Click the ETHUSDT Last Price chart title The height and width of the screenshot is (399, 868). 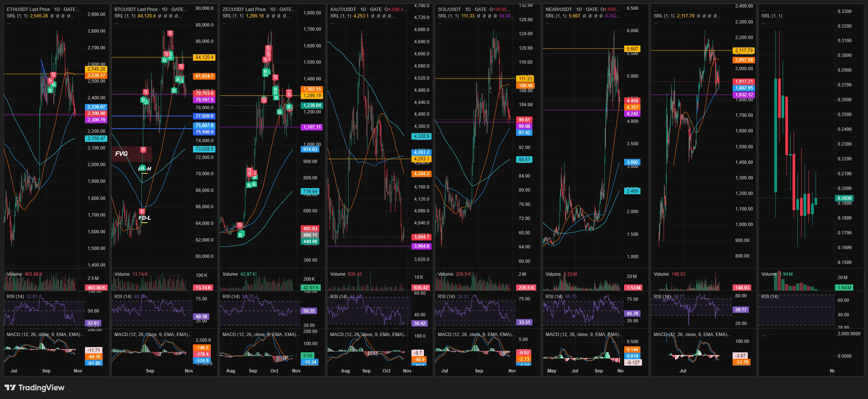[43, 9]
